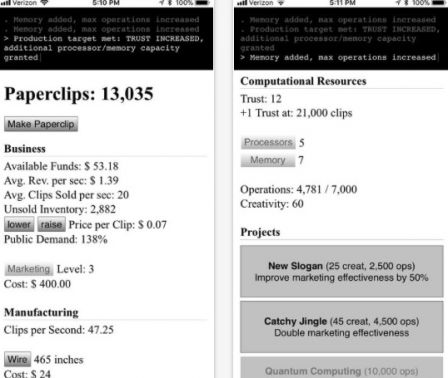Tap the Make Paperclip button
448x378 pixels.
click(x=41, y=124)
